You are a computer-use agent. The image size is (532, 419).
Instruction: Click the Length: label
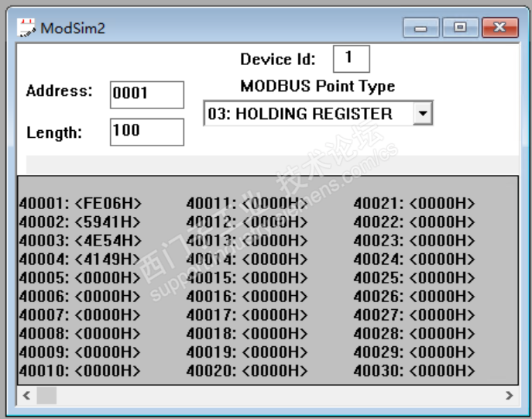pos(54,132)
